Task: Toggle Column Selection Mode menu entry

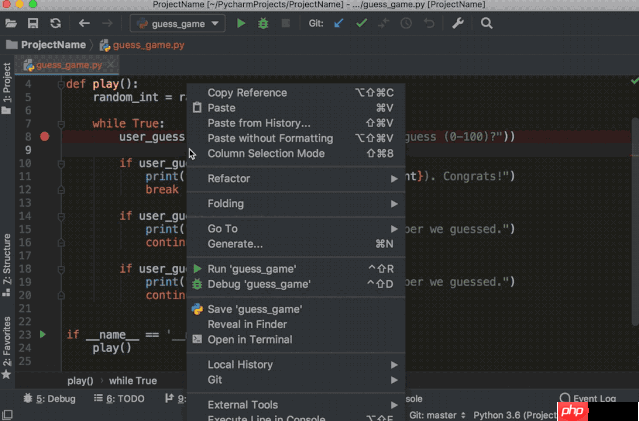Action: pos(296,154)
